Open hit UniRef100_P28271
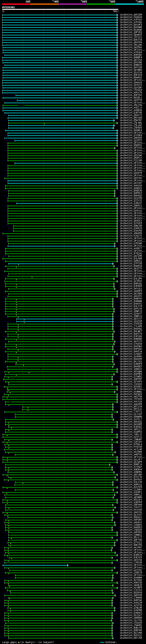Viewport: 146px width, 644px height. 131,236
